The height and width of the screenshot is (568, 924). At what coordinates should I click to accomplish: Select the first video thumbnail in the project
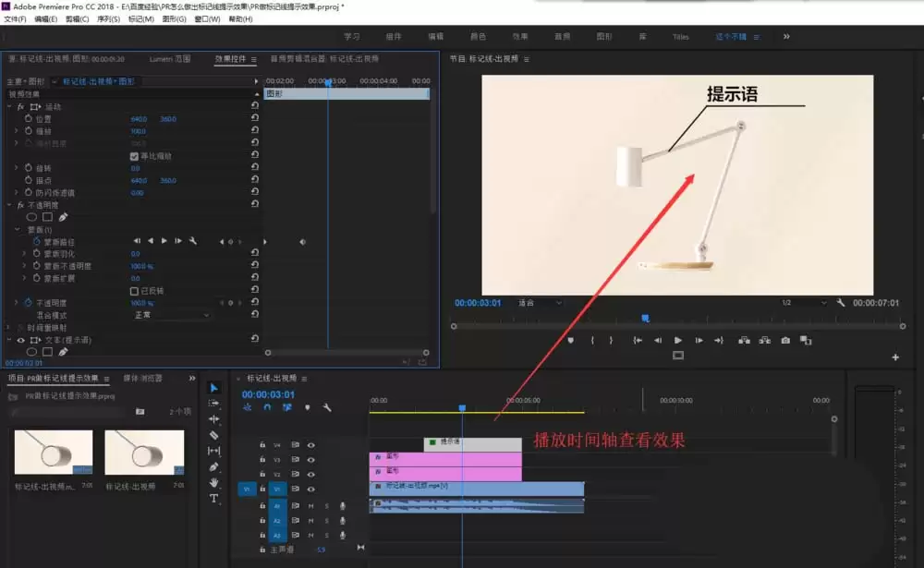pyautogui.click(x=54, y=452)
